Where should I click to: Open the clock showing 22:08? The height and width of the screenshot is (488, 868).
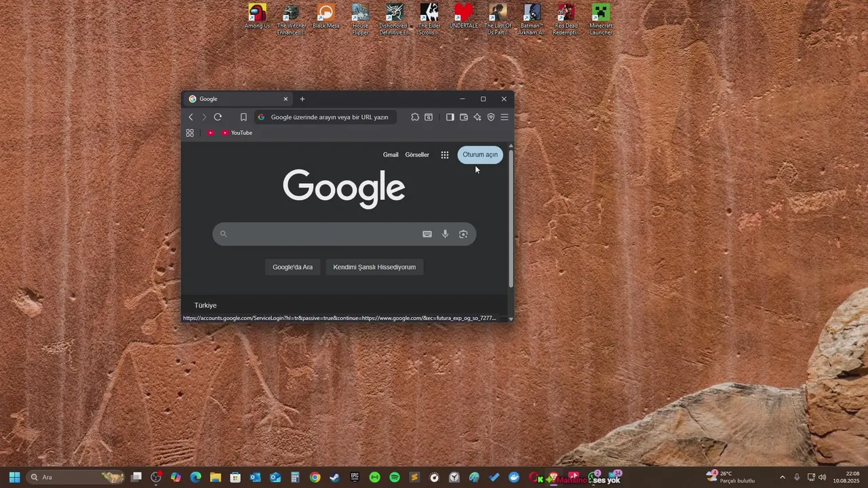848,477
